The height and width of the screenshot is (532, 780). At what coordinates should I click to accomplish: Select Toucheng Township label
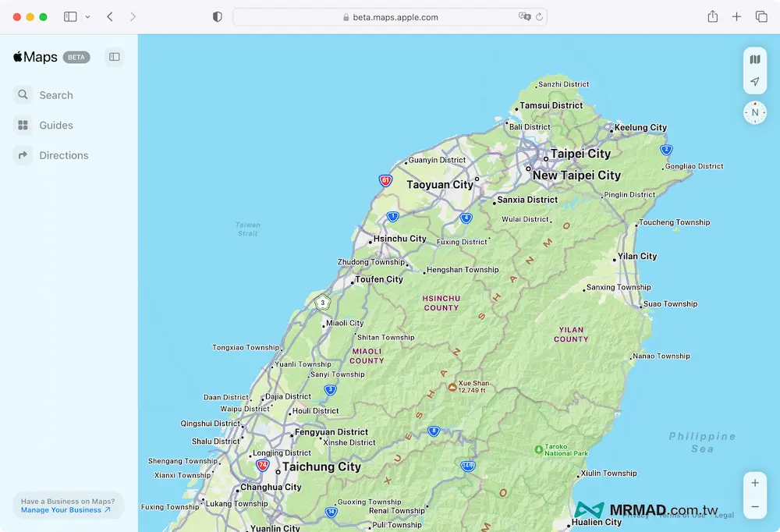(x=674, y=222)
